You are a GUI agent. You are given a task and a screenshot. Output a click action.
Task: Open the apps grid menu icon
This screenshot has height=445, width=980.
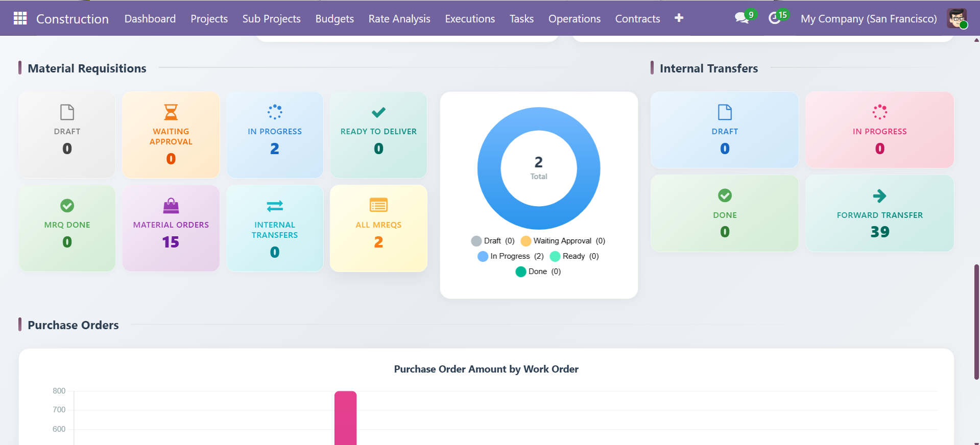coord(20,18)
